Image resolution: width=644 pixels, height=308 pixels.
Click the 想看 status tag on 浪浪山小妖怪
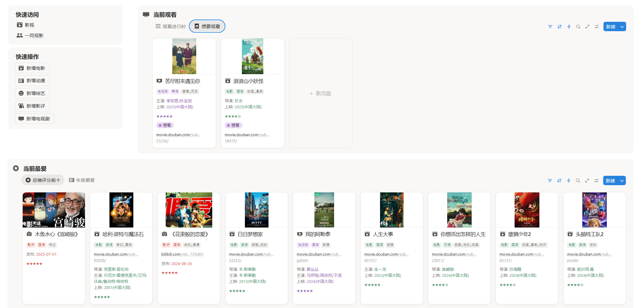point(233,125)
